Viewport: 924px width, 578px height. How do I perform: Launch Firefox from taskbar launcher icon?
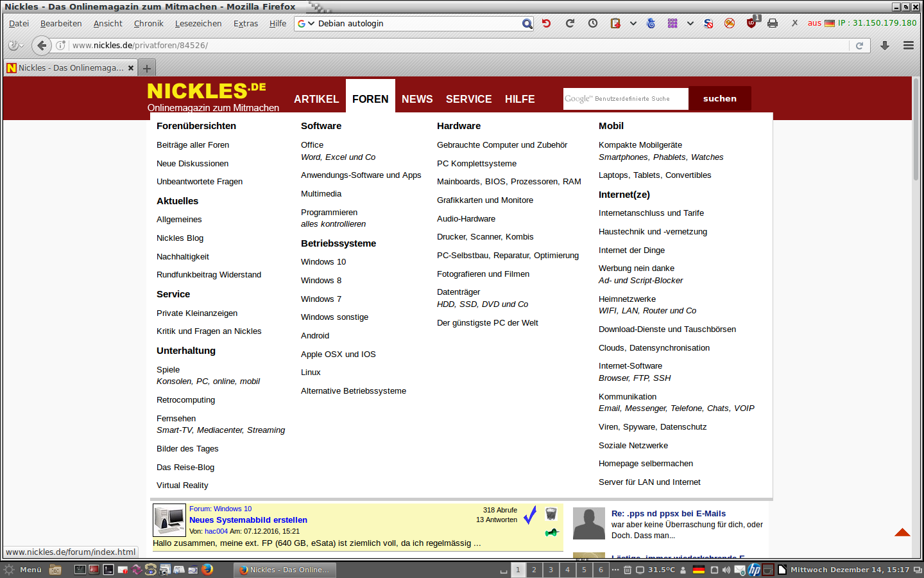click(207, 570)
